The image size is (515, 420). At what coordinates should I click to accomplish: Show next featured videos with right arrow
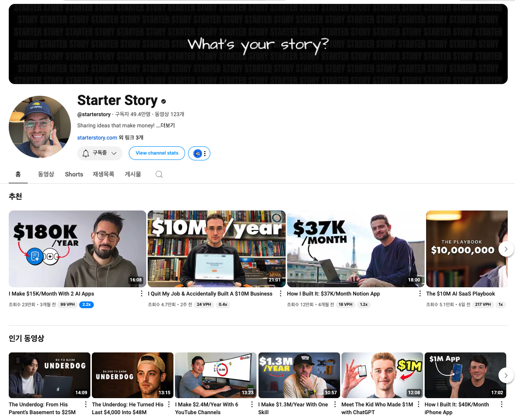click(506, 249)
